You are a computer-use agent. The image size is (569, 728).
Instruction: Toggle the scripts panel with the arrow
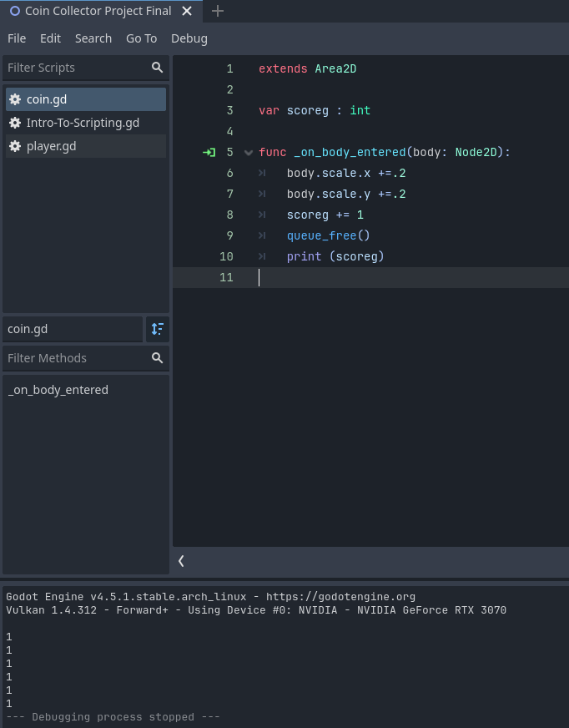tap(181, 561)
